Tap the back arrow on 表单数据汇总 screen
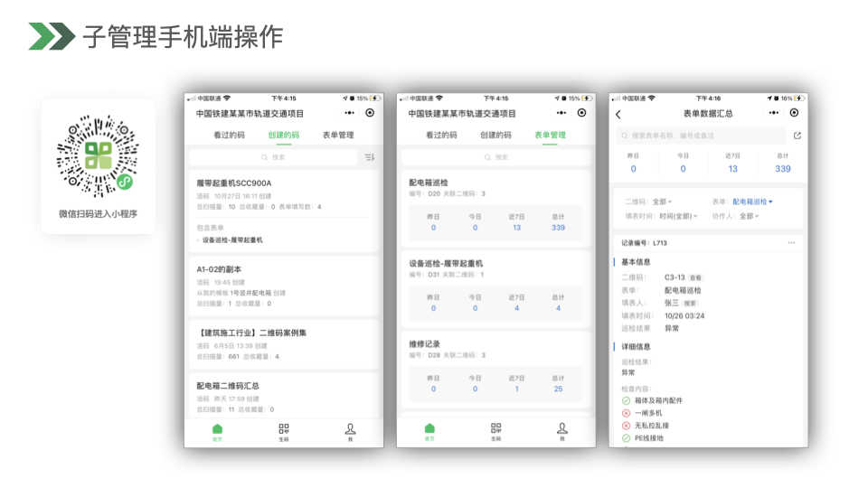The height and width of the screenshot is (488, 868). 618,114
